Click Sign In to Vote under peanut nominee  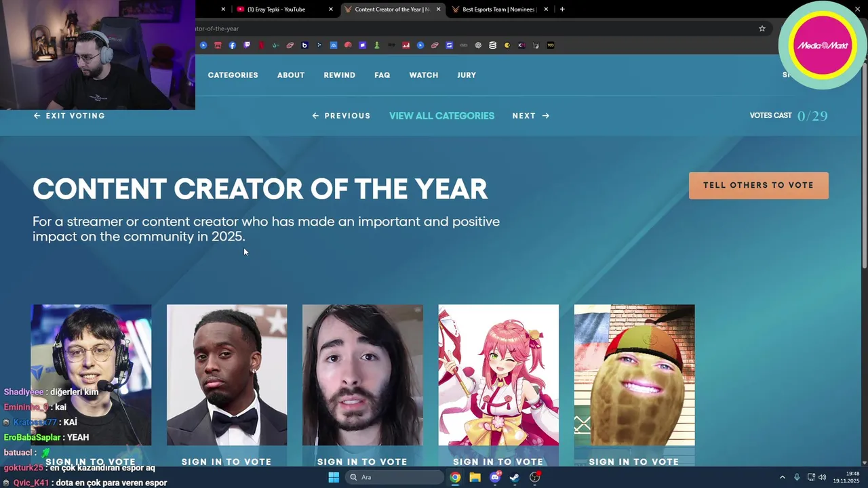coord(634,462)
